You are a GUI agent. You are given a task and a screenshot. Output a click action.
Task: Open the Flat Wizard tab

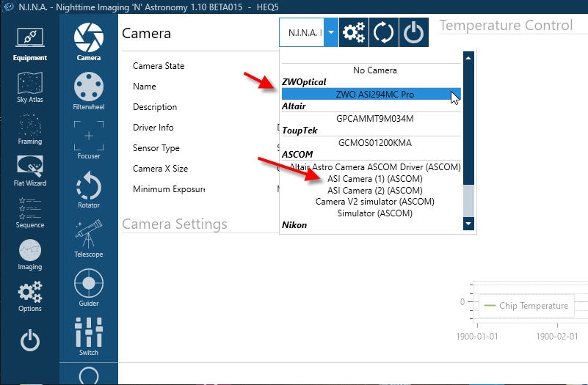point(29,171)
